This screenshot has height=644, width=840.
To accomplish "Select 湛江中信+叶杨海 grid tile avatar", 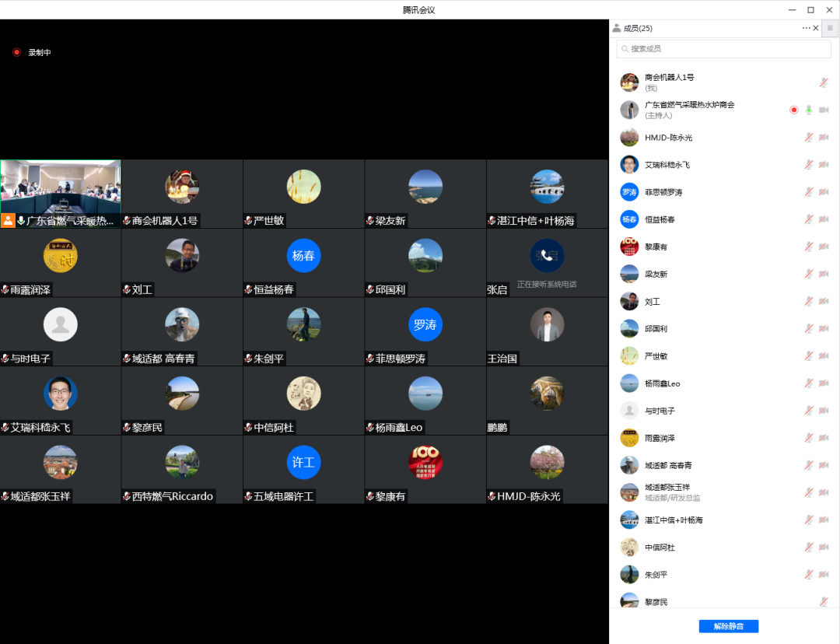I will pyautogui.click(x=547, y=187).
